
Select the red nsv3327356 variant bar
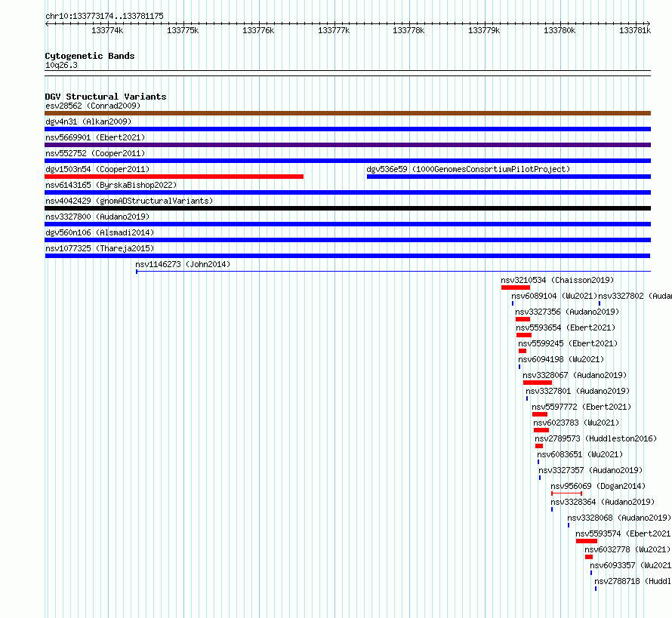coord(522,319)
